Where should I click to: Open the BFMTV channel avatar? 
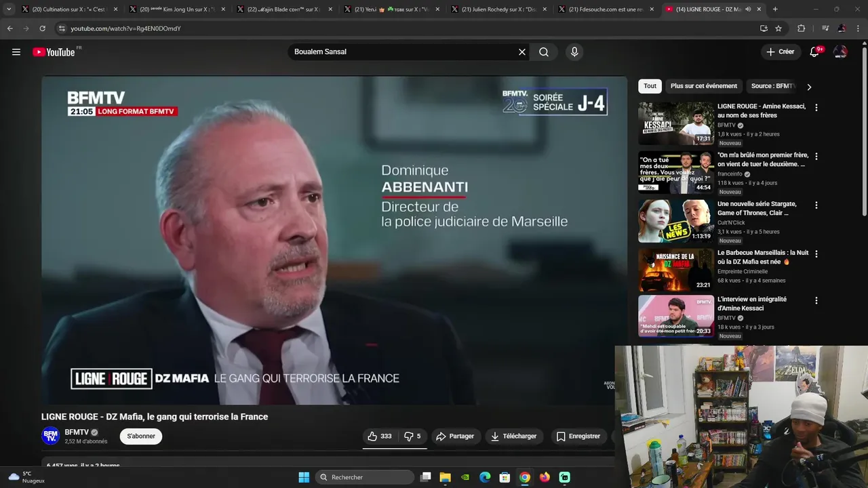(x=50, y=436)
